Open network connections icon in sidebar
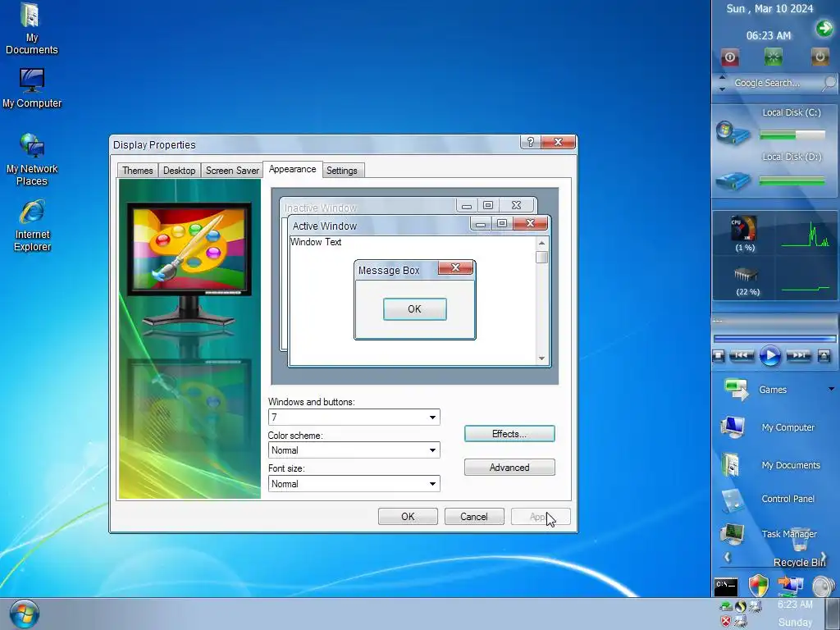This screenshot has height=630, width=840. [x=791, y=586]
